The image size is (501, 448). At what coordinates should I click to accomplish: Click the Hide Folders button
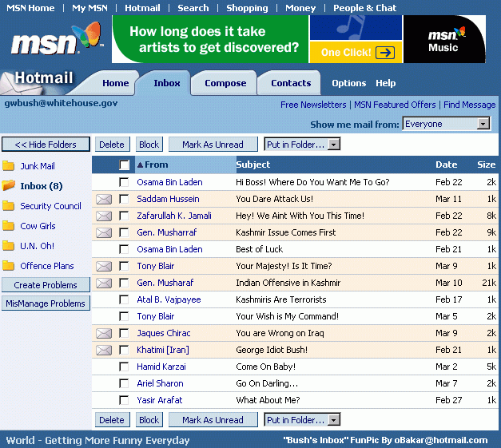point(46,145)
